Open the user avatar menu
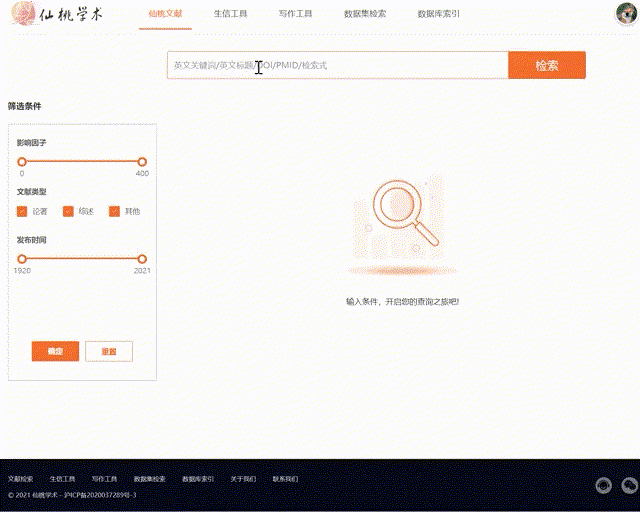640x512 pixels. (627, 13)
